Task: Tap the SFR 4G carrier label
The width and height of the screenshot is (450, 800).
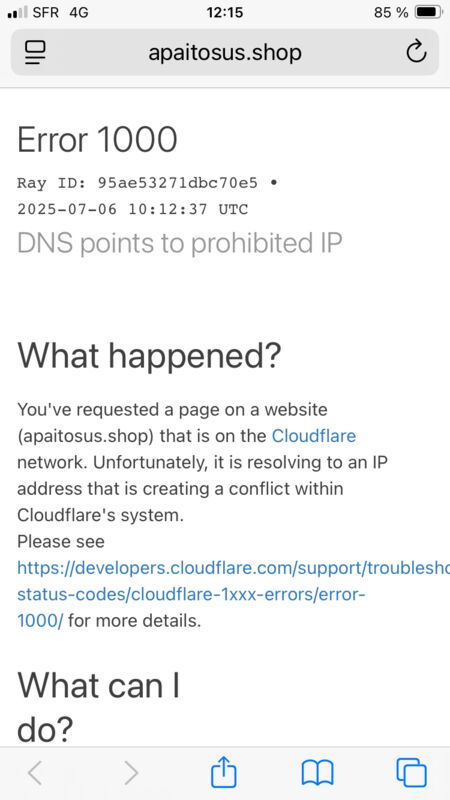Action: (60, 13)
